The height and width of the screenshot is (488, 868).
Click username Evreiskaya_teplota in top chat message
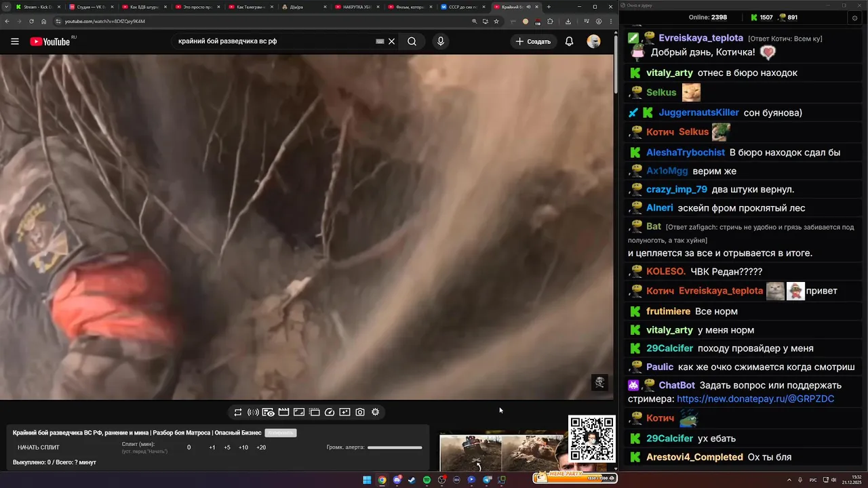[701, 38]
